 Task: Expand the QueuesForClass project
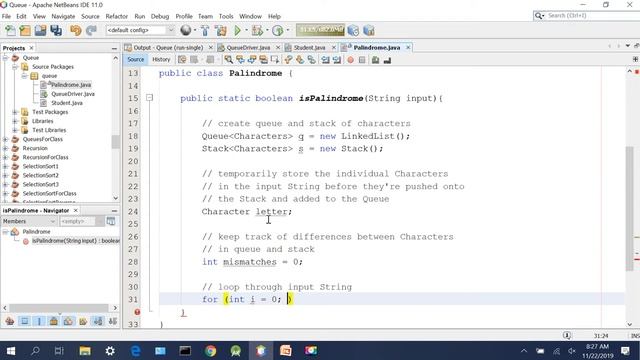(5, 139)
